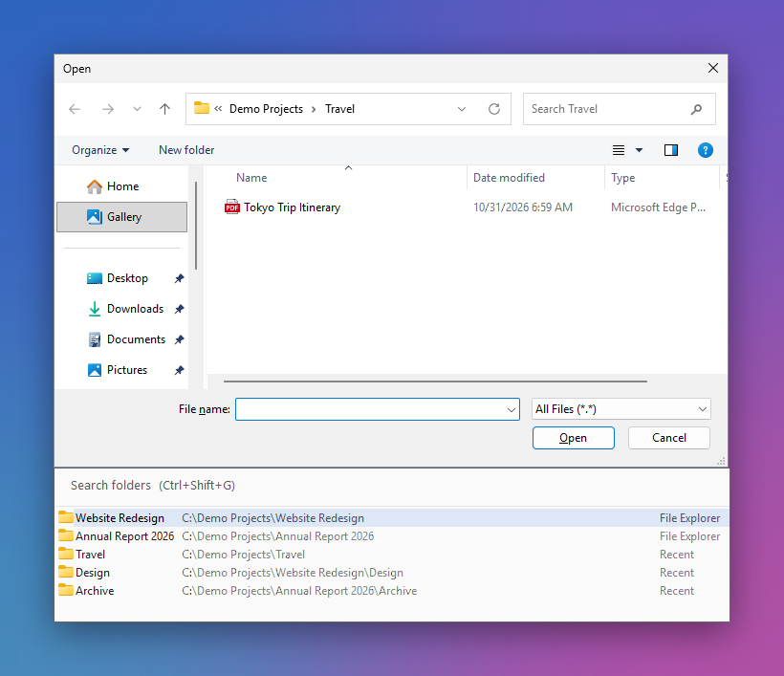This screenshot has width=784, height=676.
Task: Open Home in the navigation pane
Action: tap(122, 186)
